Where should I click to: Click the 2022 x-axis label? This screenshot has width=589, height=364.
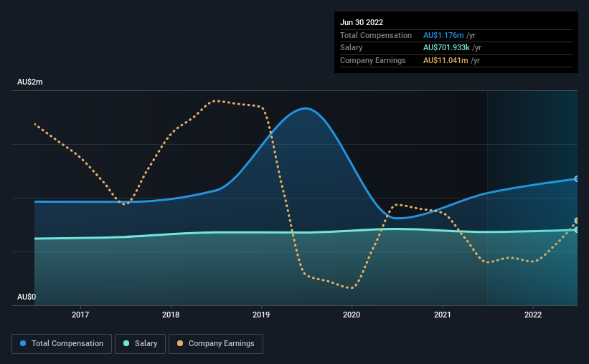(533, 315)
